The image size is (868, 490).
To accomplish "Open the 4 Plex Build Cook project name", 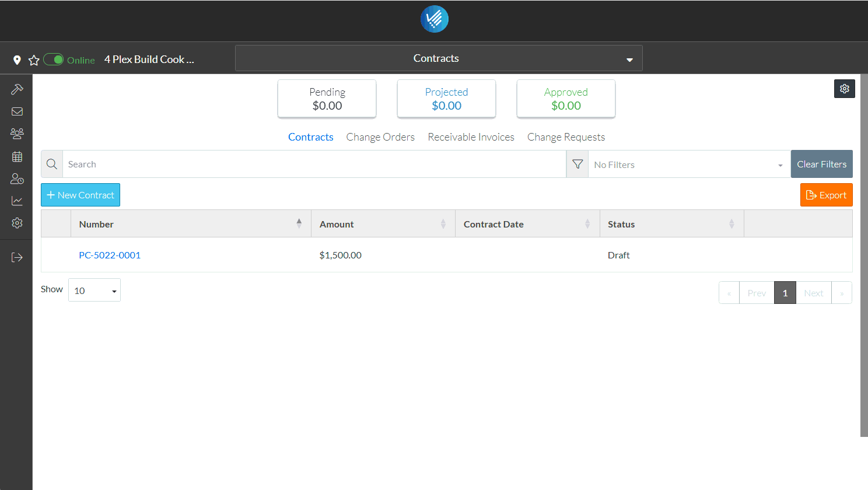I will pyautogui.click(x=149, y=60).
